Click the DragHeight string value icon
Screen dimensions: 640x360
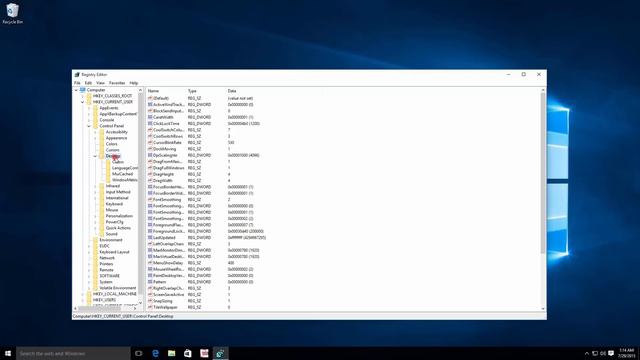(150, 174)
